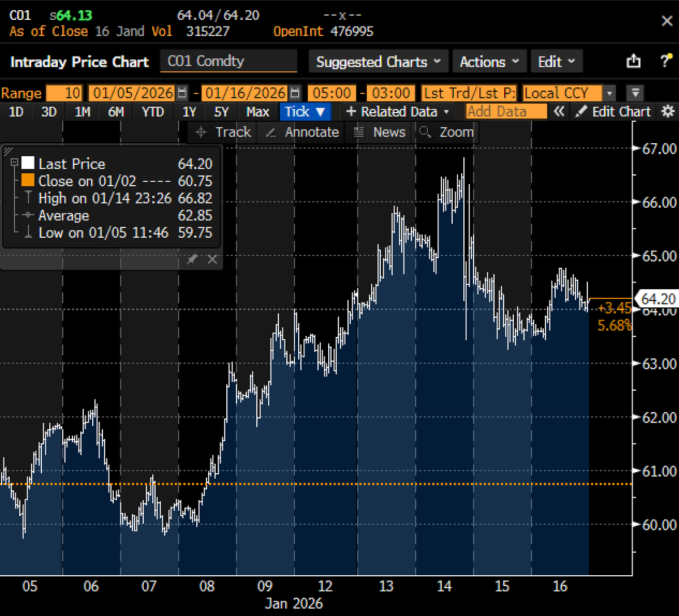Click the Intraday Price Chart title
This screenshot has width=679, height=616.
[x=79, y=62]
